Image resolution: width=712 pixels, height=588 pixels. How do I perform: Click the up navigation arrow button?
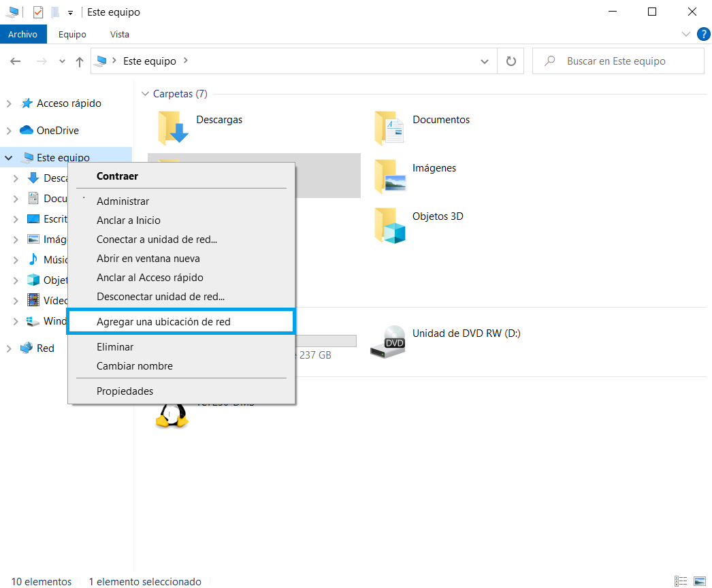79,61
